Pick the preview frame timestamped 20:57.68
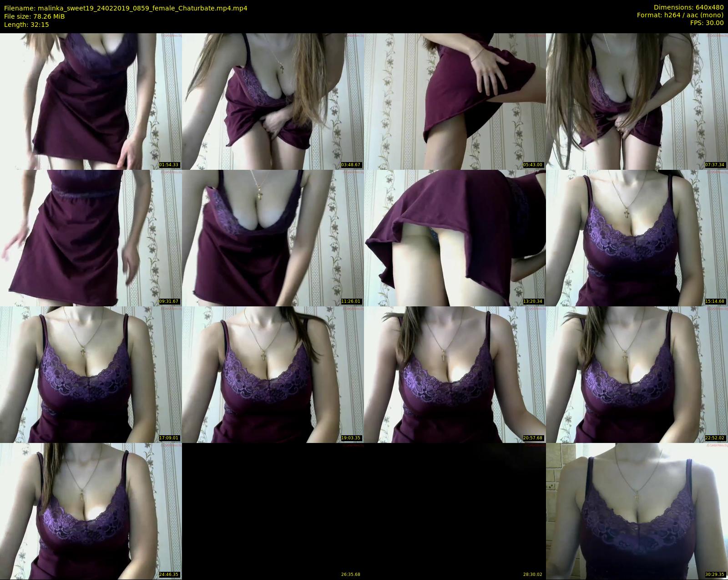The height and width of the screenshot is (580, 728). pos(455,375)
